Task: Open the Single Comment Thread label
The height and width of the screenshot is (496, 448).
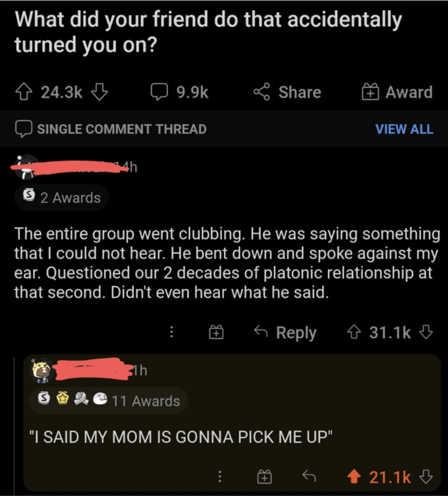Action: 111,129
